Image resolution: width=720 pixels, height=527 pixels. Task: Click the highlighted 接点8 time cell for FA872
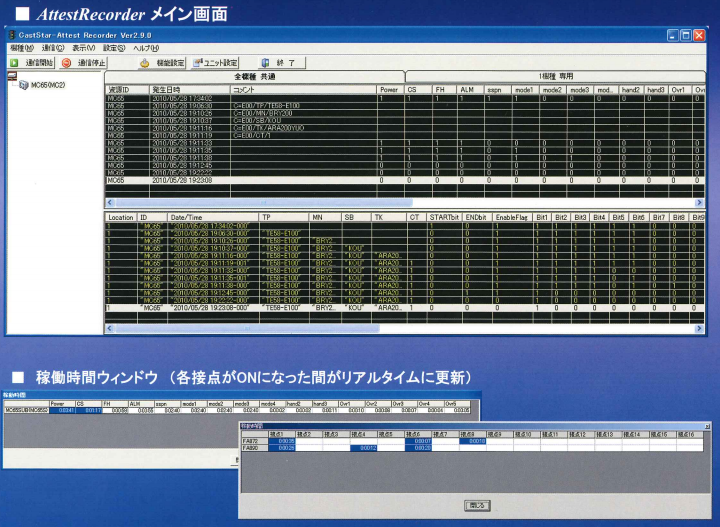pyautogui.click(x=472, y=441)
